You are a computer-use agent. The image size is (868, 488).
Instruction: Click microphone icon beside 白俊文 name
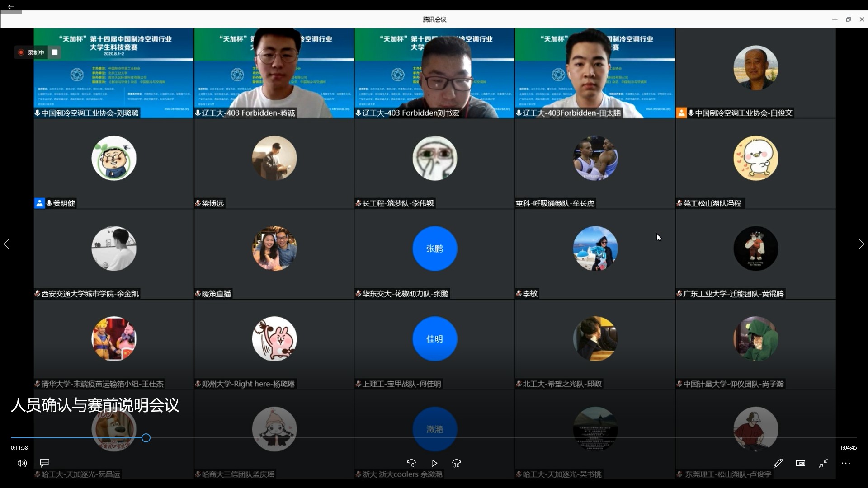tap(691, 113)
